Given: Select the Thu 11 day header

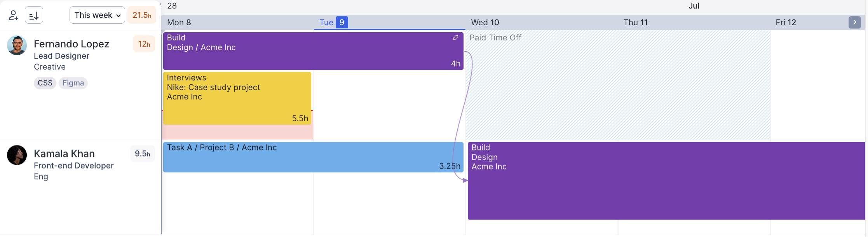Looking at the screenshot, I should 635,22.
